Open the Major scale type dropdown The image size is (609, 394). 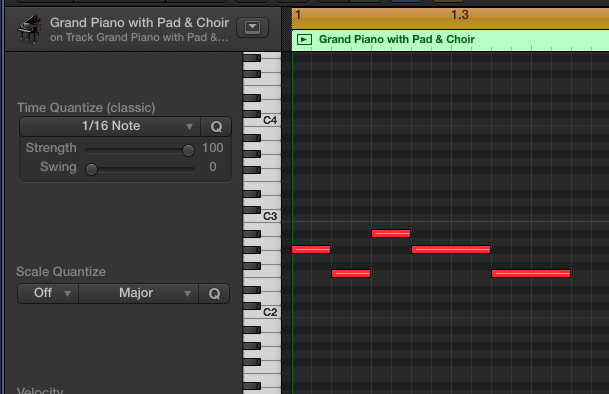point(139,293)
